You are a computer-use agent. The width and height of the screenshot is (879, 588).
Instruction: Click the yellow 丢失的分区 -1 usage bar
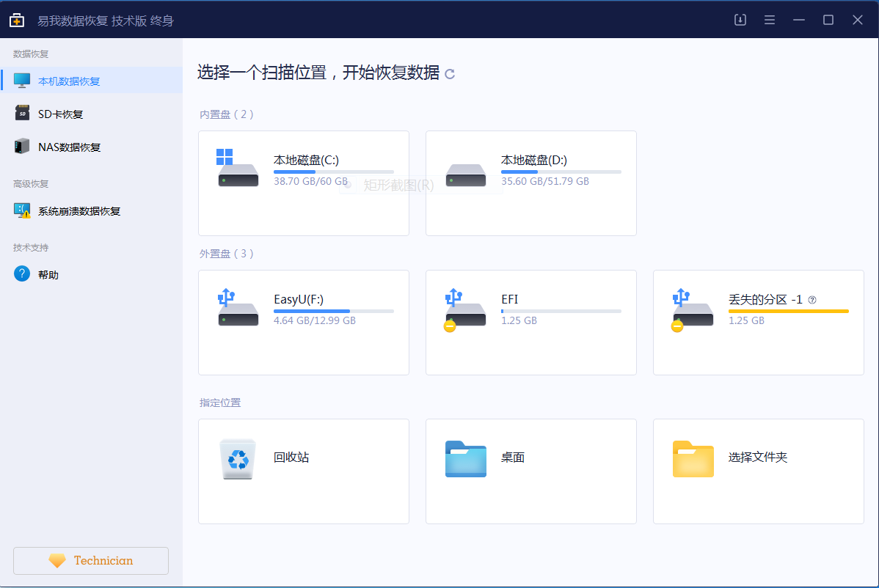pos(789,311)
